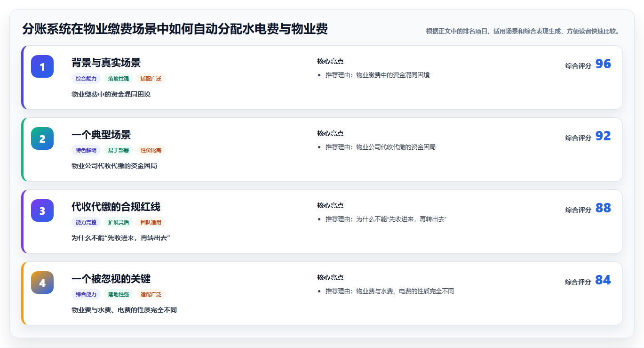The width and height of the screenshot is (644, 348).
Task: Click 核心亮点 label in the 代收代缴的合规红线 card
Action: point(330,206)
